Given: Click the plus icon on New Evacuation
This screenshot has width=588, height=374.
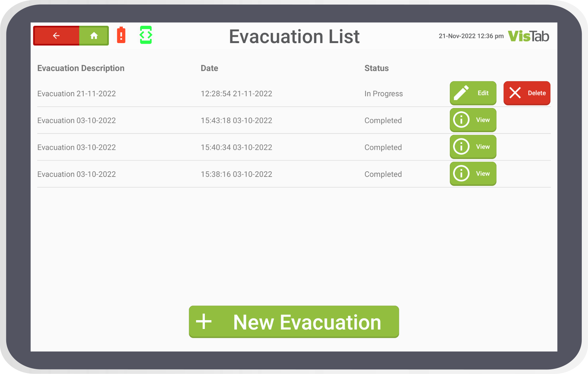Looking at the screenshot, I should pos(204,322).
